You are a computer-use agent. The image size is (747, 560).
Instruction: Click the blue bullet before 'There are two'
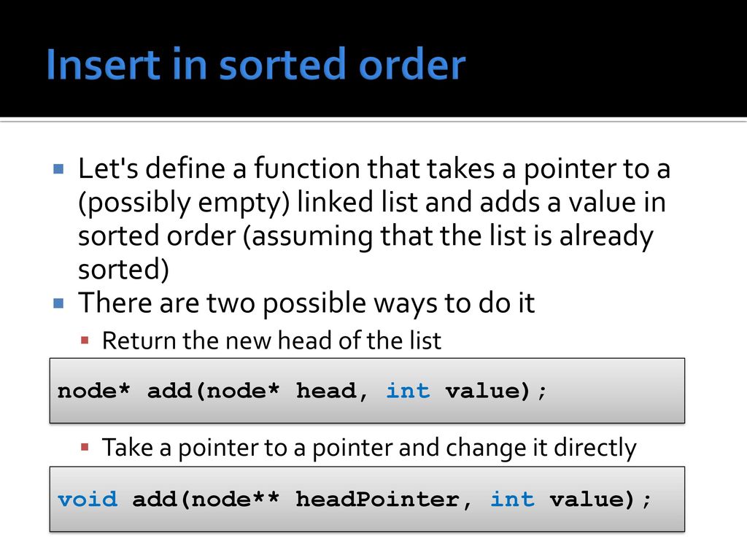(x=58, y=303)
